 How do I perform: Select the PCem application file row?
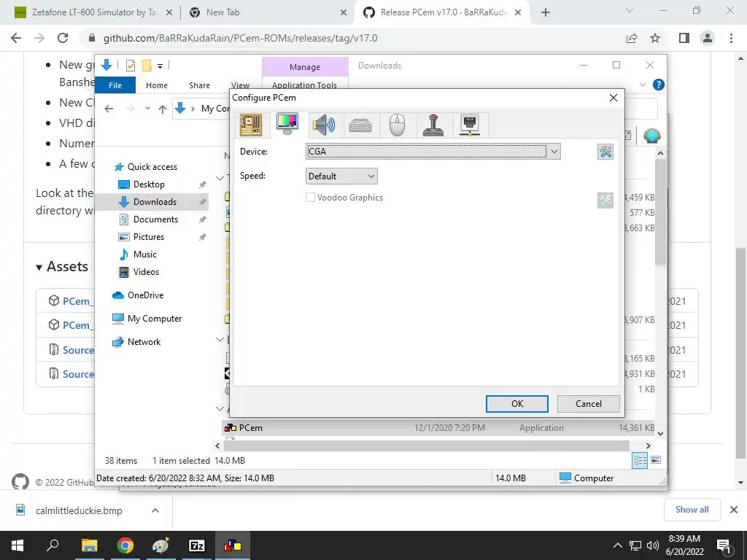pos(438,428)
